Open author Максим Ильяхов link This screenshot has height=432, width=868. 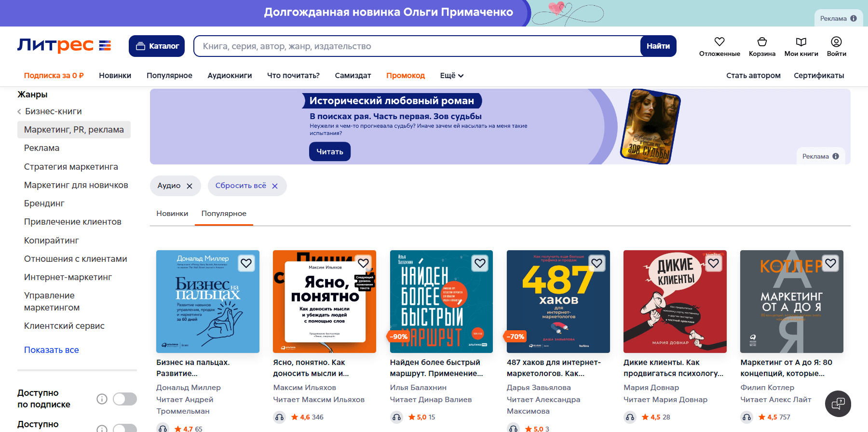(305, 388)
